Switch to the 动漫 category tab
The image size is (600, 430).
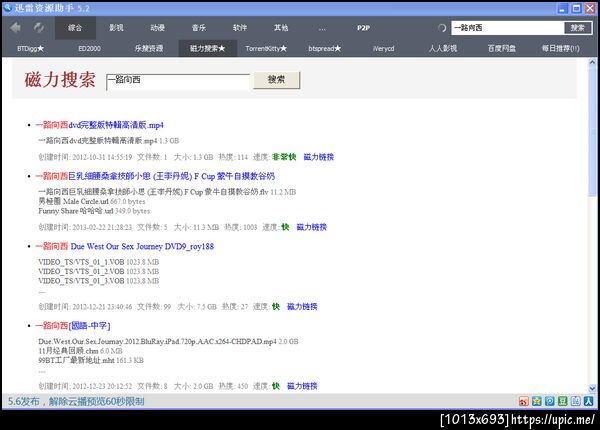[x=158, y=28]
